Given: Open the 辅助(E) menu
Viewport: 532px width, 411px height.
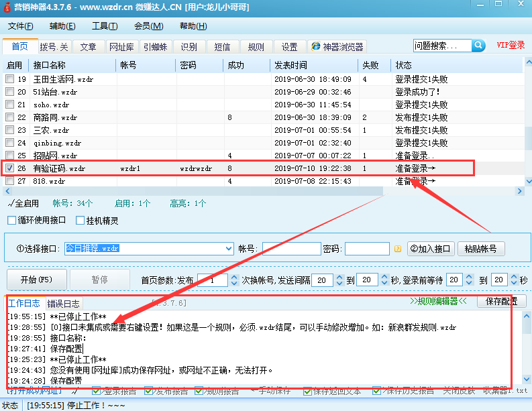Looking at the screenshot, I should [62, 26].
